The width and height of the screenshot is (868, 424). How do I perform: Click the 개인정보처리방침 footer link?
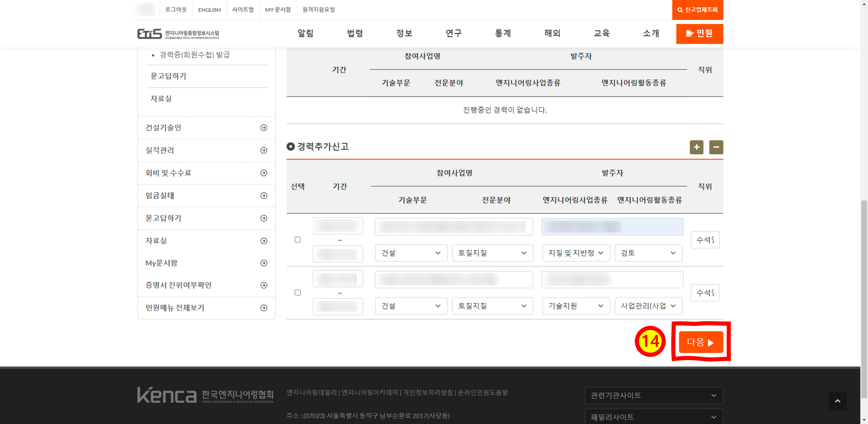pos(428,392)
